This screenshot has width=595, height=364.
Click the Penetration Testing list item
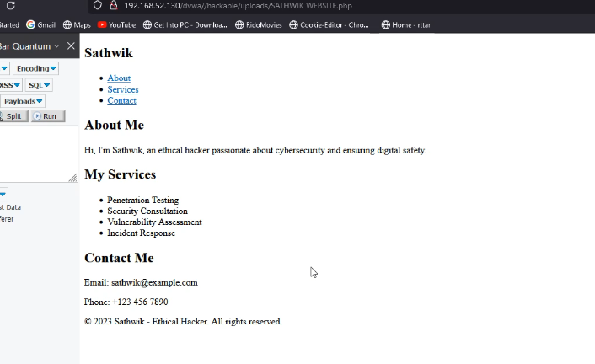[x=142, y=200]
